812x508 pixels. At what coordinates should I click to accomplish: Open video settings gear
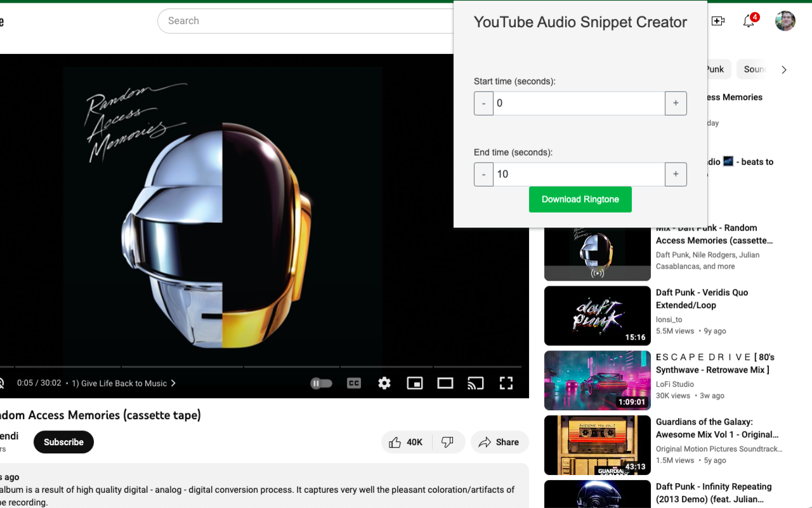tap(384, 384)
